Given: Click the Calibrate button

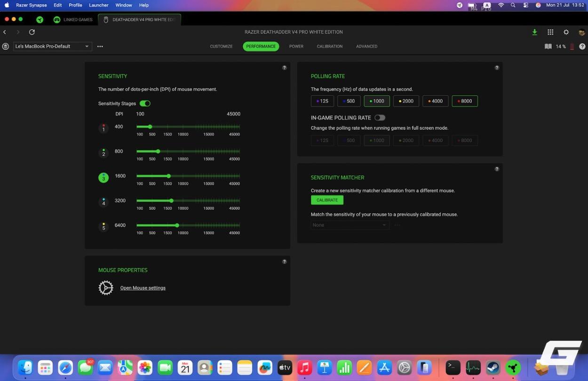Looking at the screenshot, I should [x=327, y=200].
